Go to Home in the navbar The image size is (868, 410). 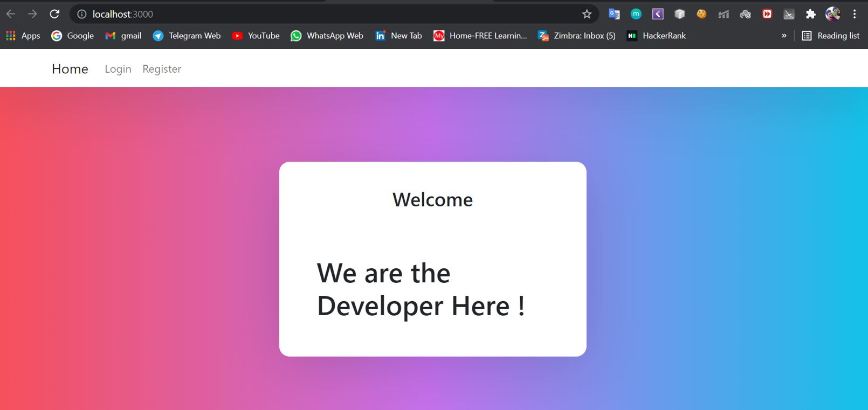click(70, 69)
